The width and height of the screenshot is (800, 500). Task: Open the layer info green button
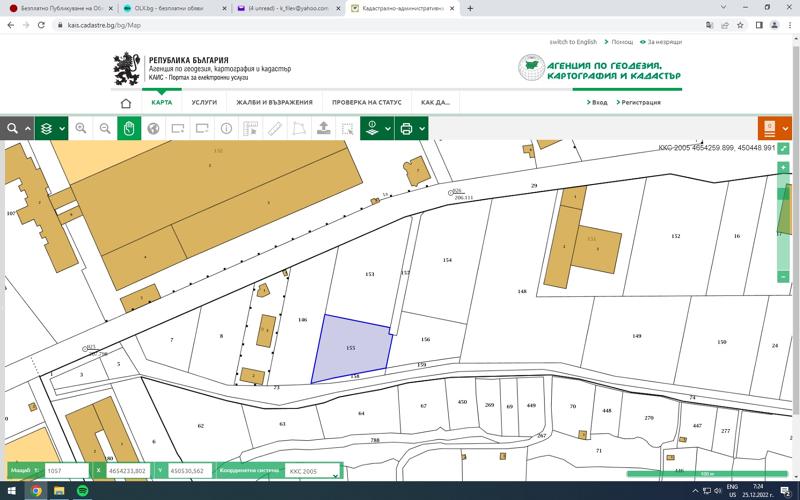point(372,128)
